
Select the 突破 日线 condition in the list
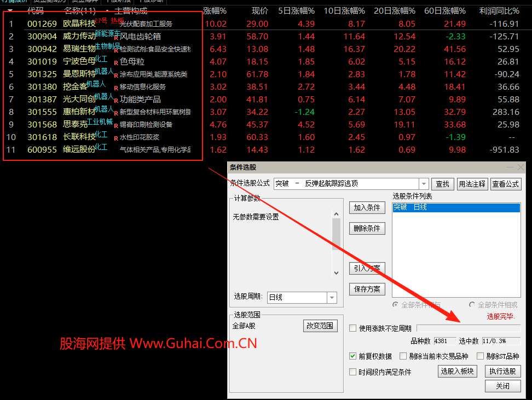coord(456,207)
